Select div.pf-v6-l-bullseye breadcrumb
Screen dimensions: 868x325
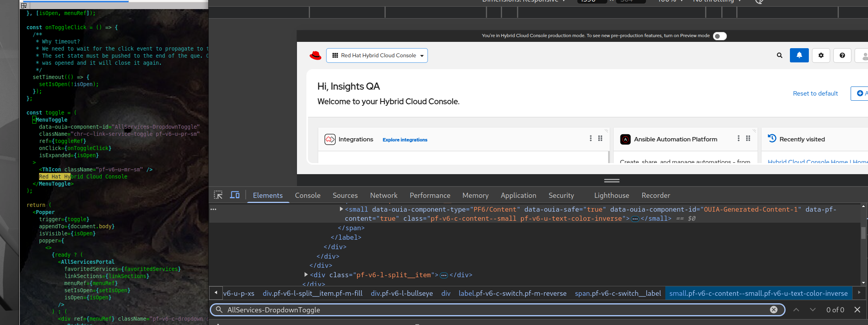402,293
